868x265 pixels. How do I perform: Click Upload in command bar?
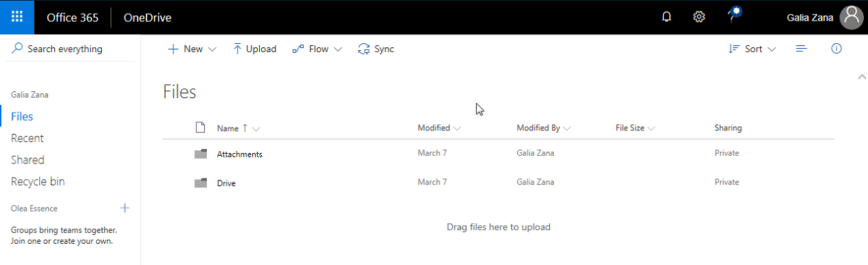[254, 49]
